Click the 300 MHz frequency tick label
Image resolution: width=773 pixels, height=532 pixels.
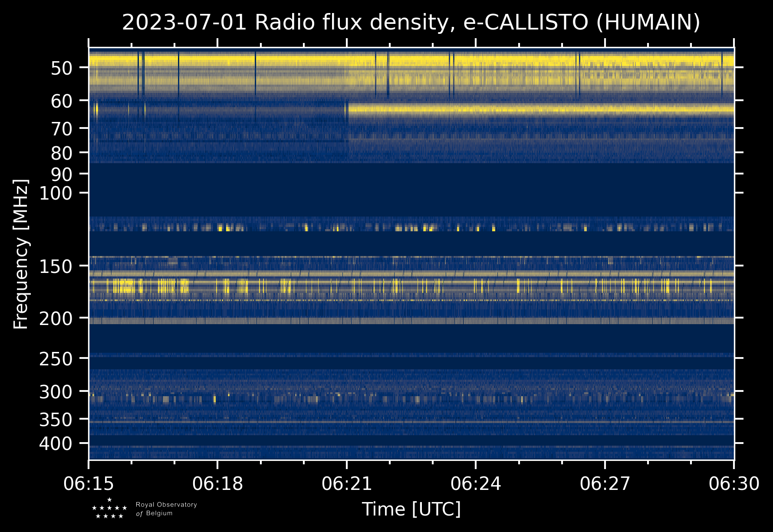56,392
